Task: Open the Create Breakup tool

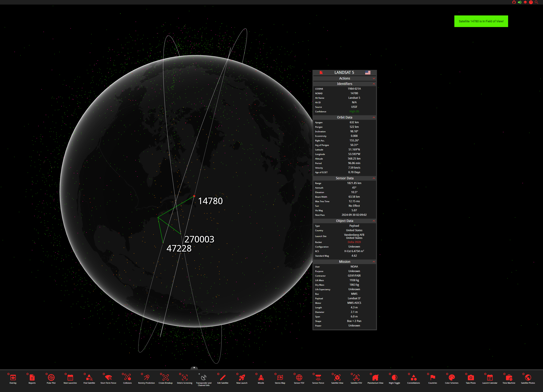Action: tap(165, 379)
